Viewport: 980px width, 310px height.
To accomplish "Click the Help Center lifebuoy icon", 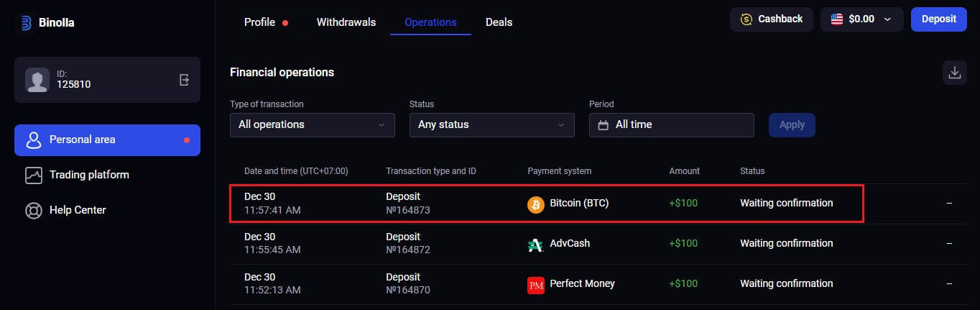I will 33,211.
